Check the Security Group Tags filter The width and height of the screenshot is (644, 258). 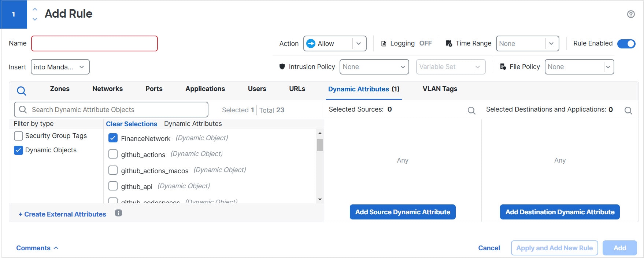point(18,136)
